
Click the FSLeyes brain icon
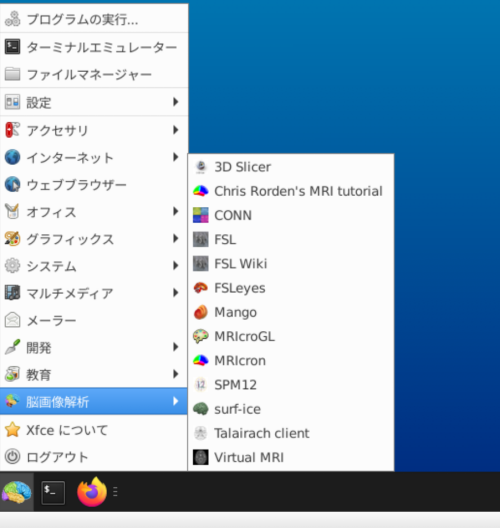201,288
